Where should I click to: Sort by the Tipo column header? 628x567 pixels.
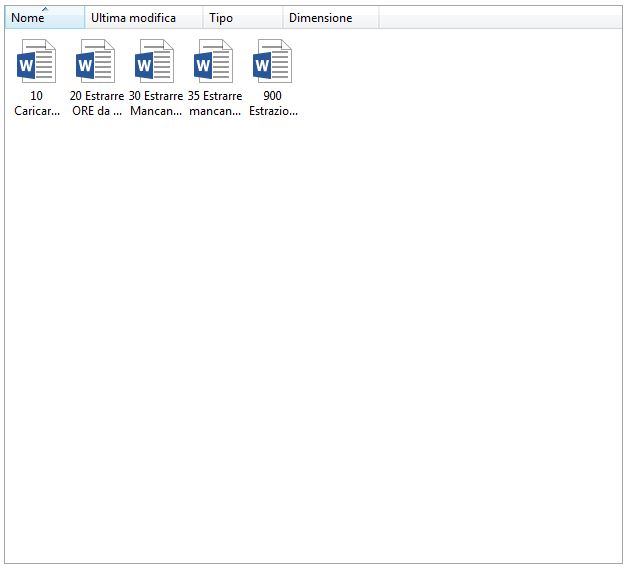pyautogui.click(x=221, y=18)
